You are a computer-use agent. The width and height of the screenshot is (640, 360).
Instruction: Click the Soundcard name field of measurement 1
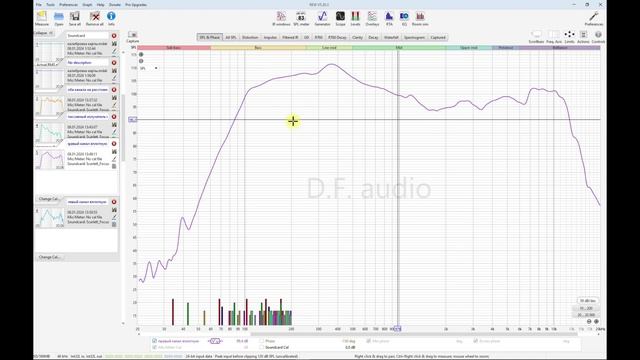(87, 36)
